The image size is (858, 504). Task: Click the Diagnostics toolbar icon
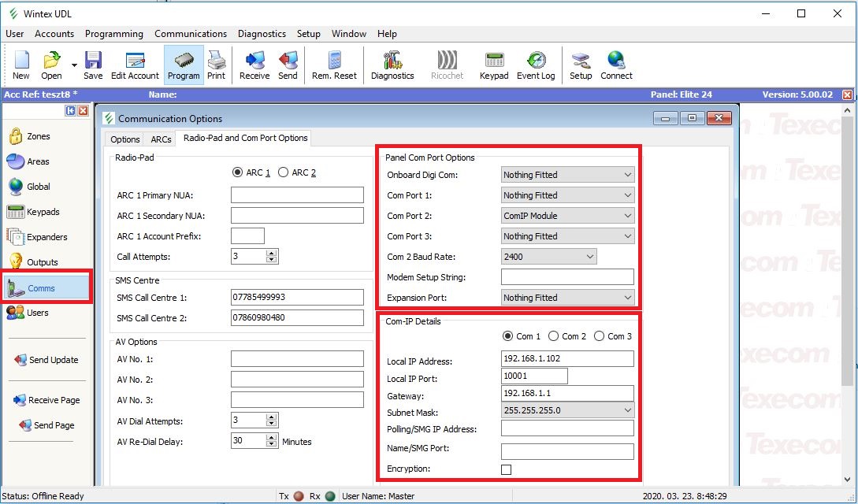392,65
